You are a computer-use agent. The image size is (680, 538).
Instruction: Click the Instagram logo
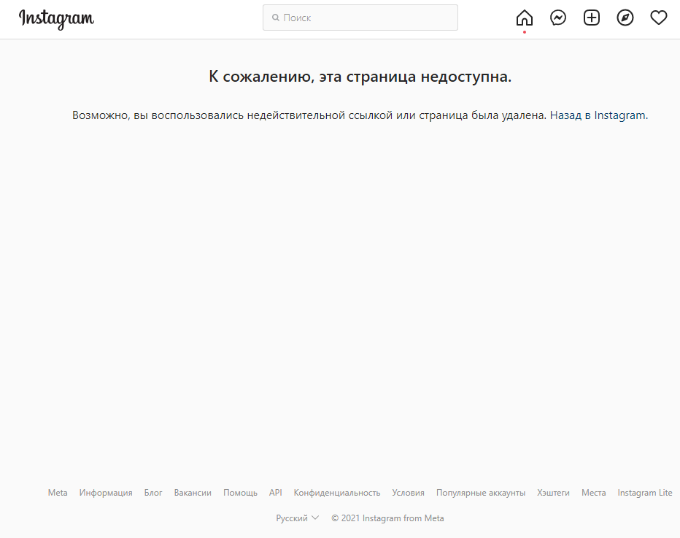coord(56,19)
